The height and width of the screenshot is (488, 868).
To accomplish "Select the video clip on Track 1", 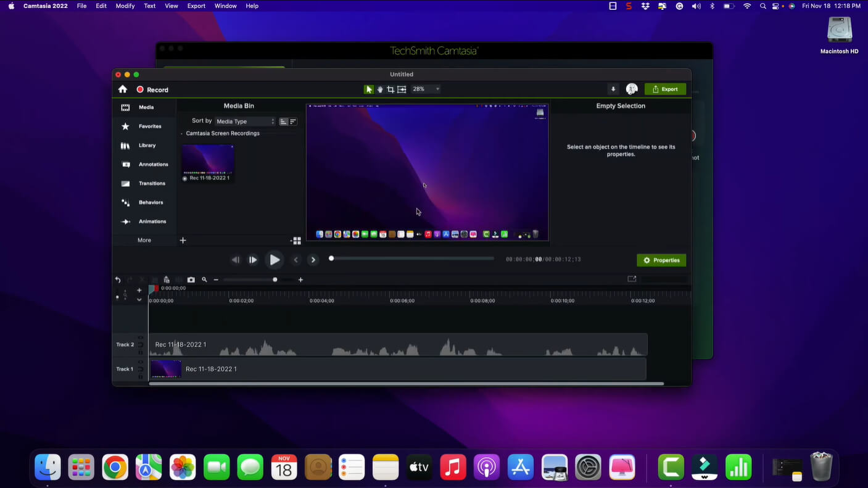I will coord(398,369).
